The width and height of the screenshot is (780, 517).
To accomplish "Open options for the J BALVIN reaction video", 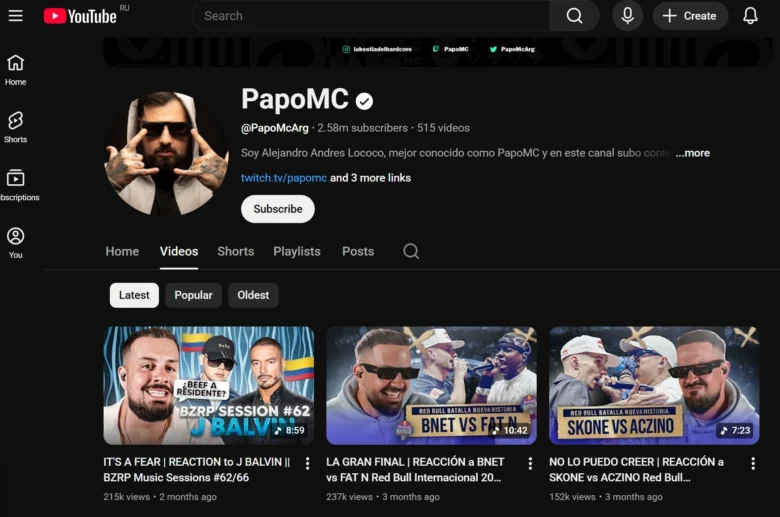I will coord(307,463).
